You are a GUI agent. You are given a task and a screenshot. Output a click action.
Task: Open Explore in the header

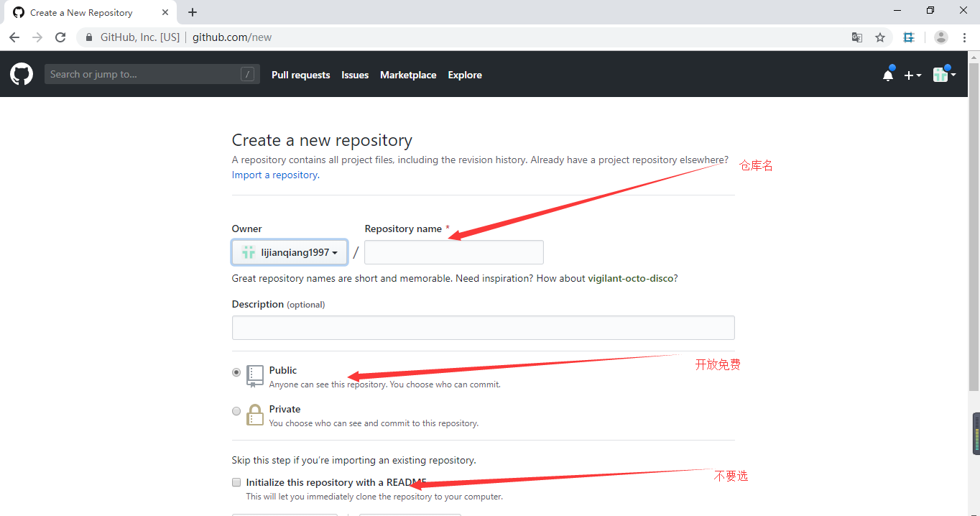(x=465, y=75)
